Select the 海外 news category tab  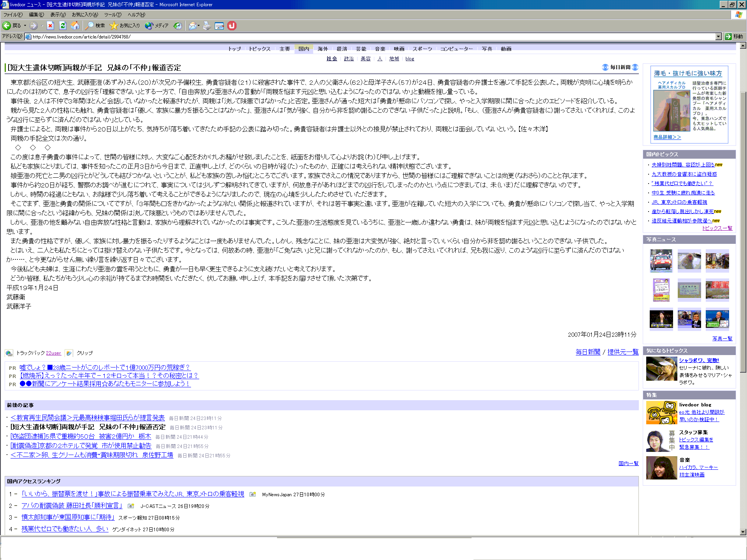point(323,49)
